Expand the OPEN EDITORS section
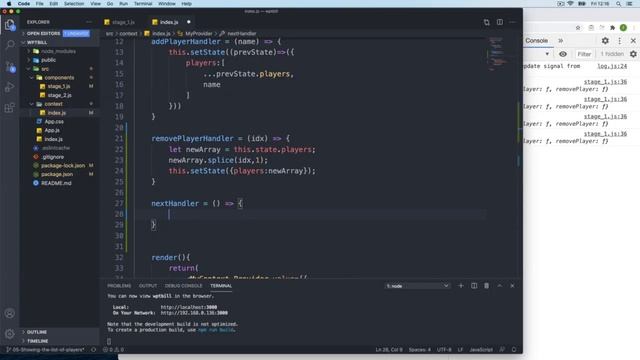 coord(44,33)
